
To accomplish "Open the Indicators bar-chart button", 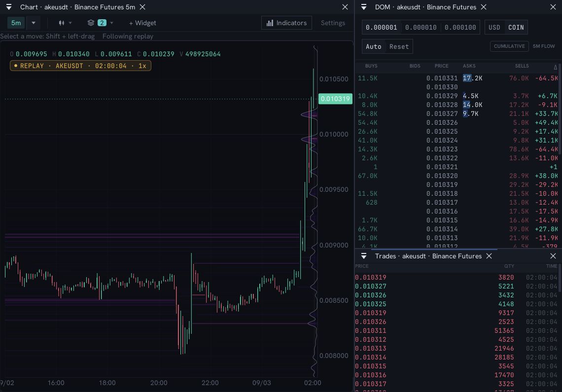I will click(286, 23).
